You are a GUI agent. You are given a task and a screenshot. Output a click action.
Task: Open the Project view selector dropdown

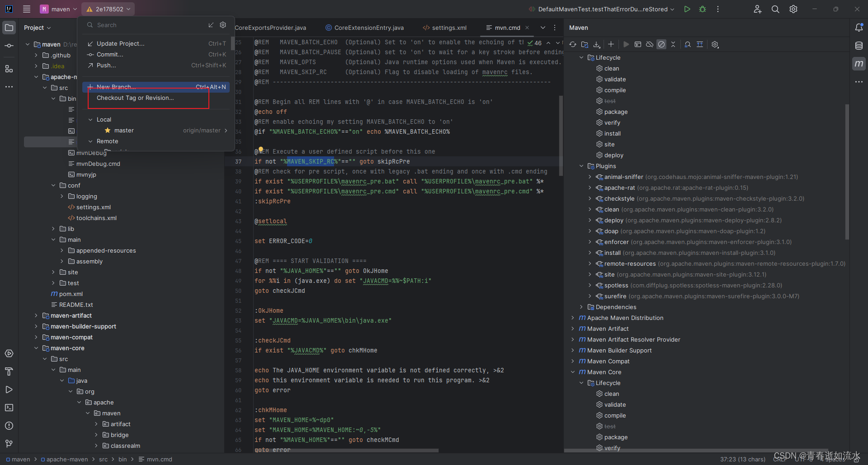pos(37,28)
